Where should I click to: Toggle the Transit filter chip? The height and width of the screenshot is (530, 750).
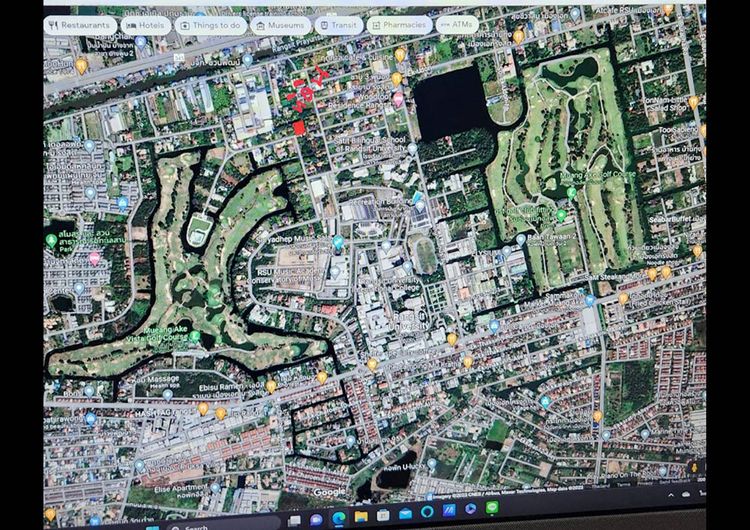point(339,25)
